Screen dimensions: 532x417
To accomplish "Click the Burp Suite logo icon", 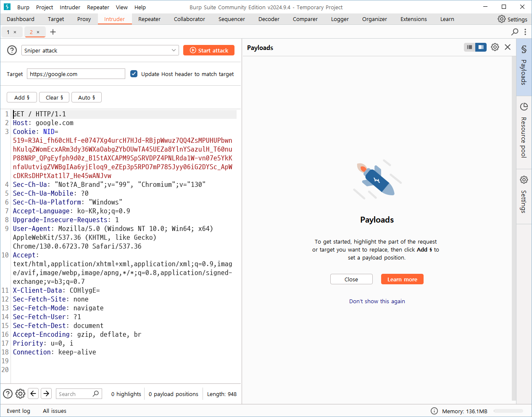I will 7,7.
